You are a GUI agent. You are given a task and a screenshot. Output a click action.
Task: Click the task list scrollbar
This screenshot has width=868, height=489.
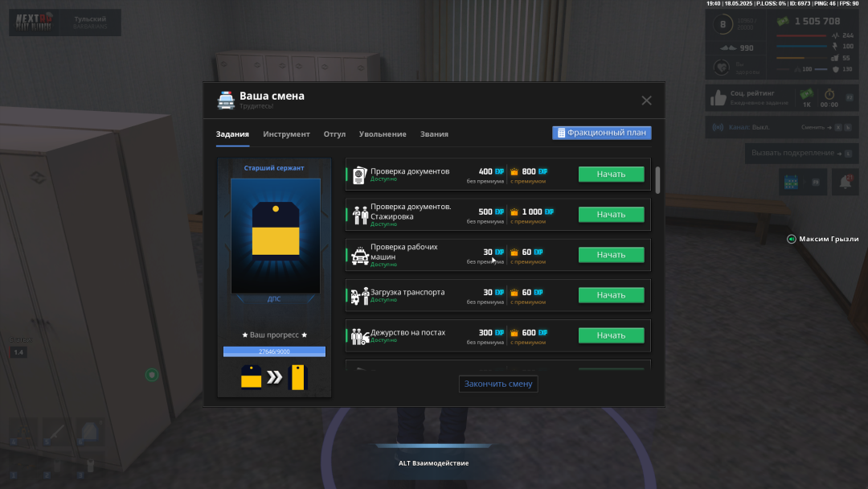[x=657, y=180]
